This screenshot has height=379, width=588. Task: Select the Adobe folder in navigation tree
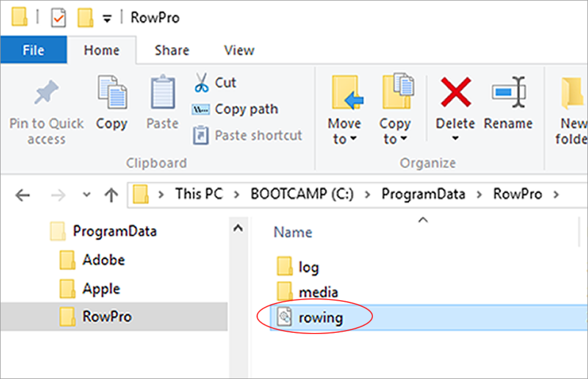click(103, 260)
